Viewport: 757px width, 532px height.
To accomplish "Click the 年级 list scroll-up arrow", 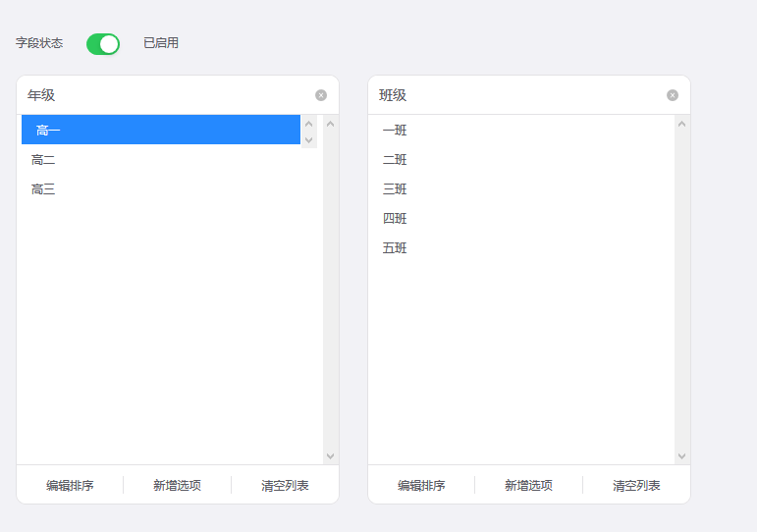I will click(331, 124).
